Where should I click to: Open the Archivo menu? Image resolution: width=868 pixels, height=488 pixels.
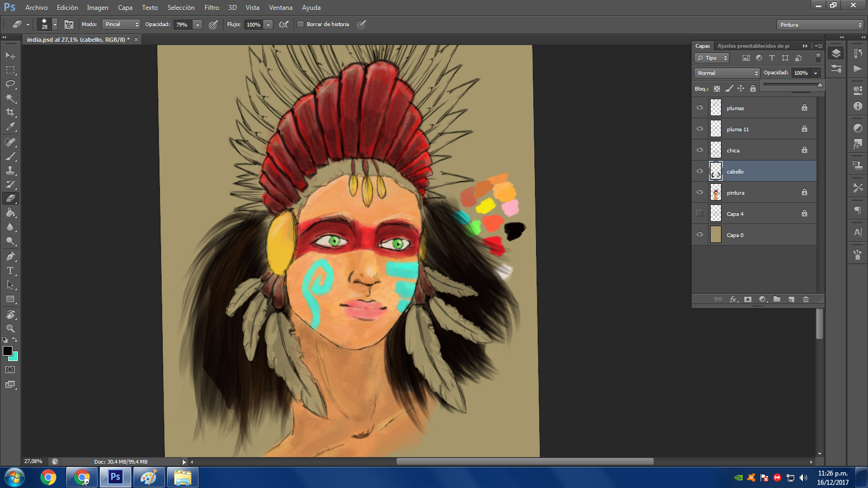click(36, 8)
